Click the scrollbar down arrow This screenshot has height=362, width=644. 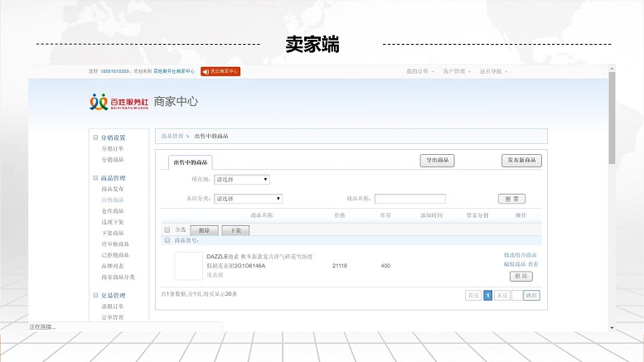pyautogui.click(x=612, y=327)
